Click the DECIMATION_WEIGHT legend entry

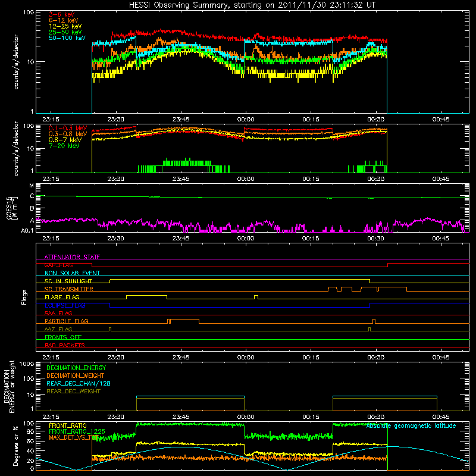click(76, 376)
